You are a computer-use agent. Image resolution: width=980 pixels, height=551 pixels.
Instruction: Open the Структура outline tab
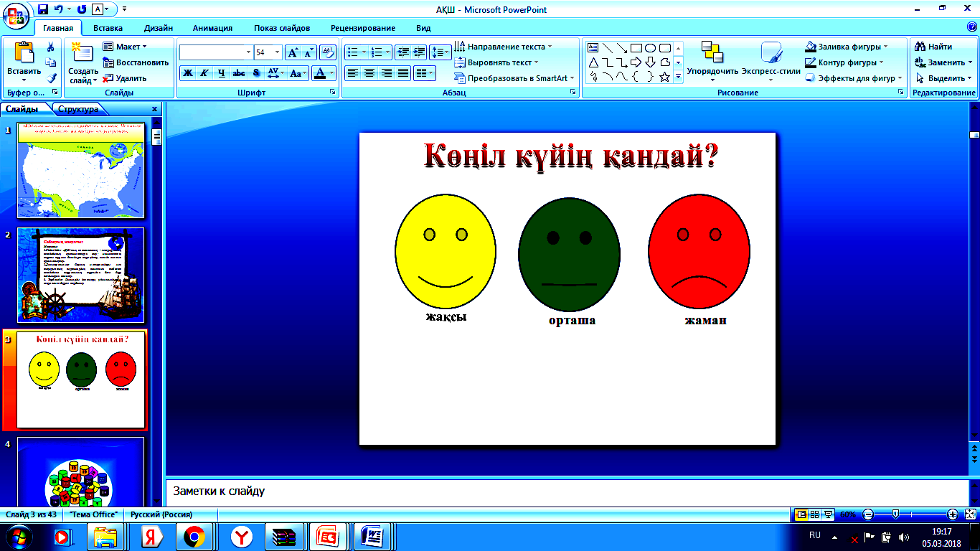[x=78, y=109]
